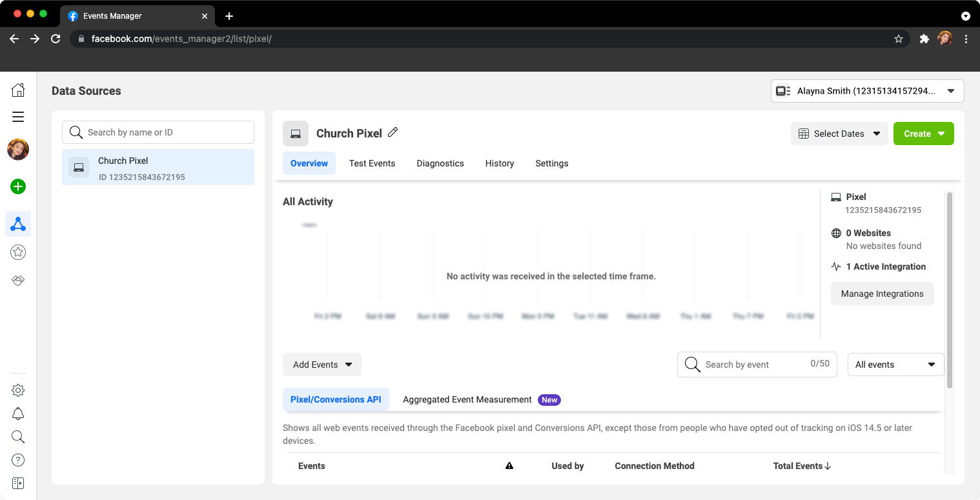Open the Settings tab
This screenshot has width=980, height=500.
[552, 163]
